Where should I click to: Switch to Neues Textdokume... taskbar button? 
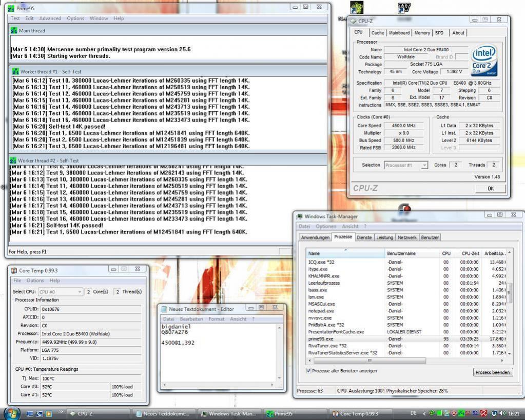[164, 414]
